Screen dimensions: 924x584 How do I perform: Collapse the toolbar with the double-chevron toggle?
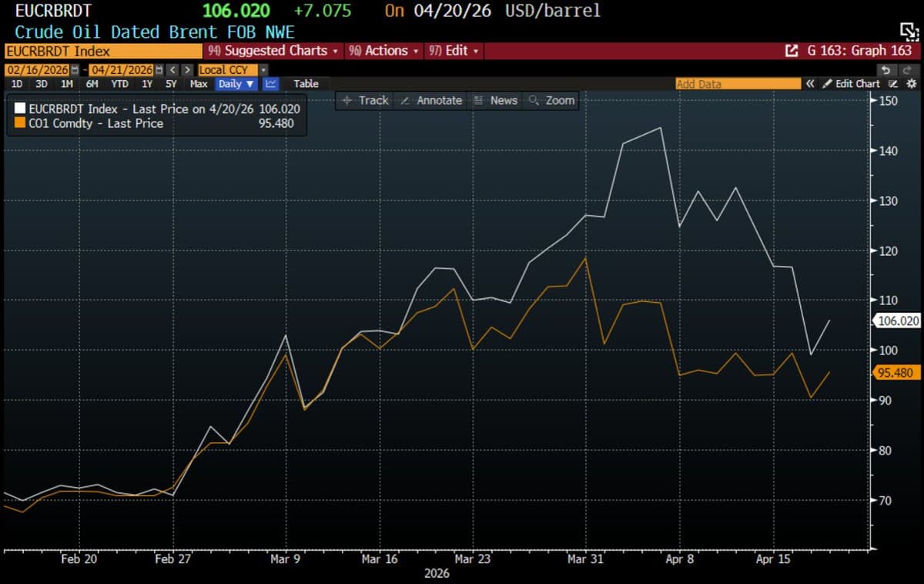coord(811,83)
